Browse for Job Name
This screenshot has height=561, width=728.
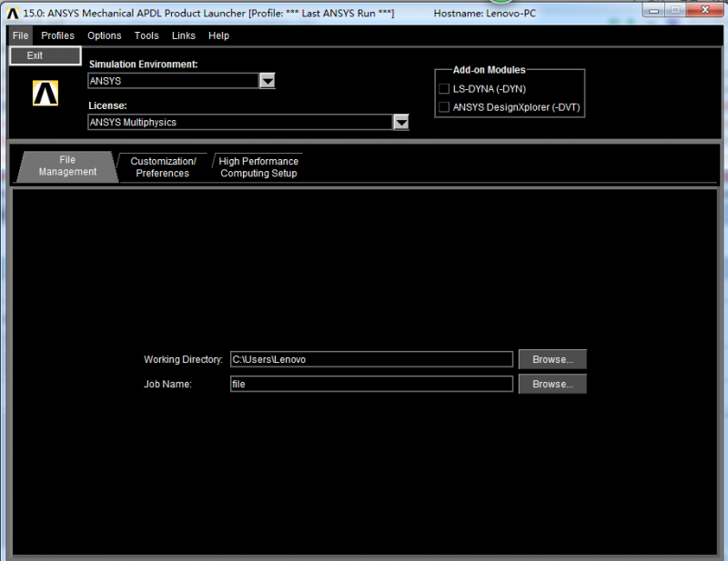point(552,384)
